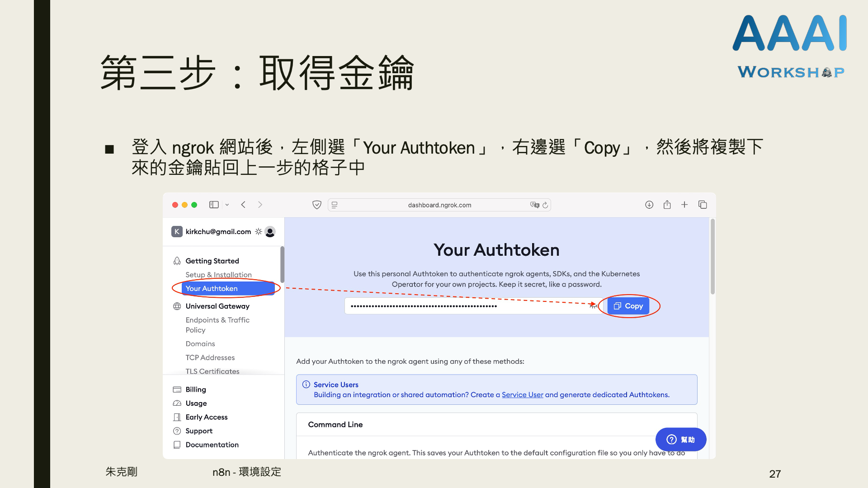Click the dashboard.ngrok.com address bar
Image resolution: width=868 pixels, height=488 pixels.
pos(439,205)
